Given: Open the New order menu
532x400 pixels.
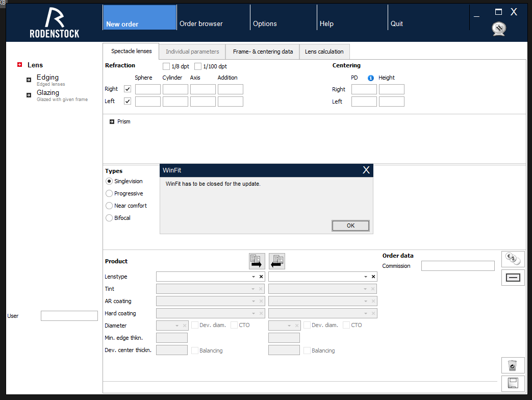Looking at the screenshot, I should pos(139,17).
